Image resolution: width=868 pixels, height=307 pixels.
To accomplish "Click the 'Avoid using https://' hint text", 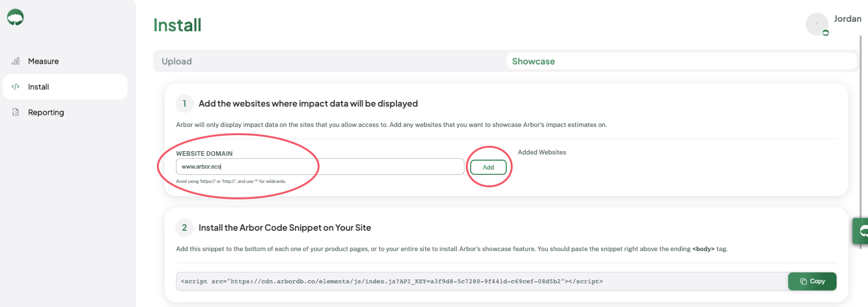I will point(231,181).
